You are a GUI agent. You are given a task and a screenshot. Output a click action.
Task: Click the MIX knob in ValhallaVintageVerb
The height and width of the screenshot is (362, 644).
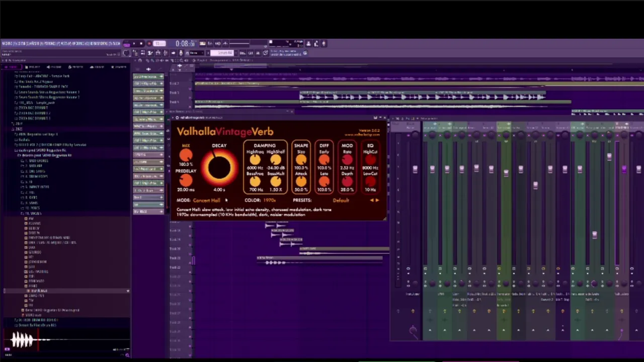pyautogui.click(x=186, y=155)
